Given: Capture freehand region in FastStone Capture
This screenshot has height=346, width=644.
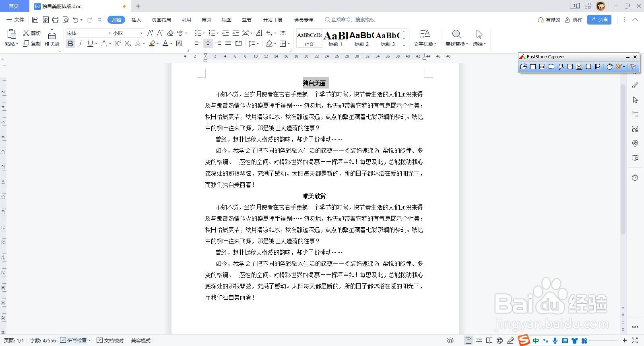Looking at the screenshot, I should point(560,67).
